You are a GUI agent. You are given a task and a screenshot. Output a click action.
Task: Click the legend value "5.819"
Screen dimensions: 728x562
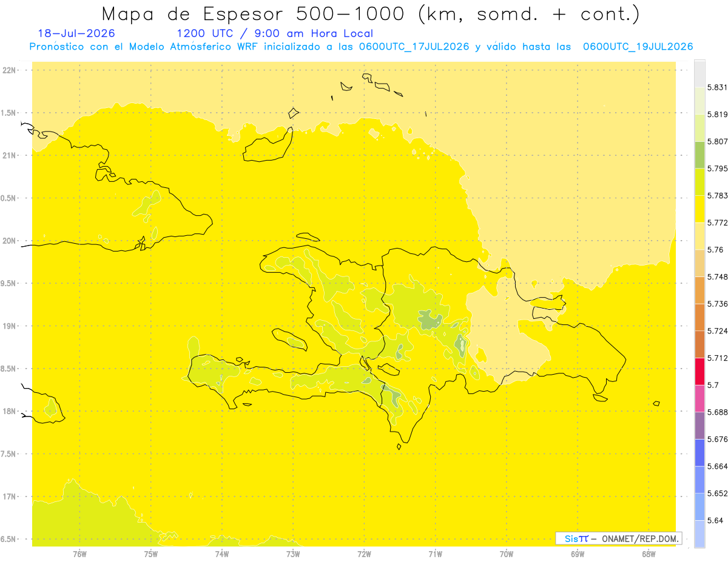pyautogui.click(x=717, y=115)
